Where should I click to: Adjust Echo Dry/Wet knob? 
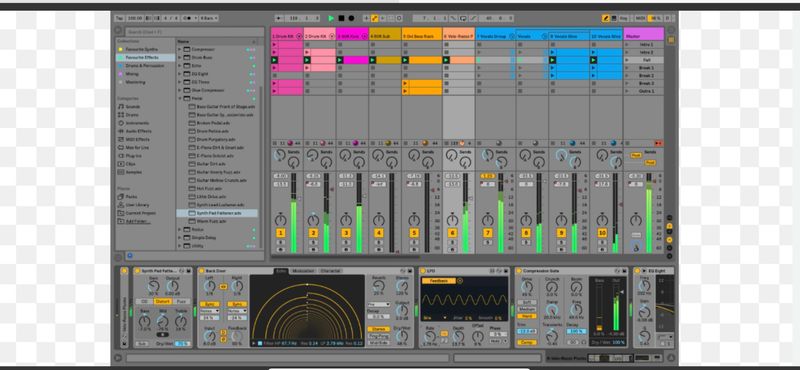point(403,337)
